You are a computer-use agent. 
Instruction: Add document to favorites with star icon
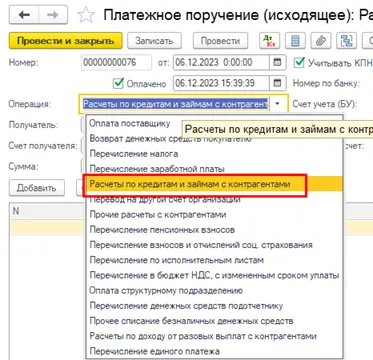(86, 15)
